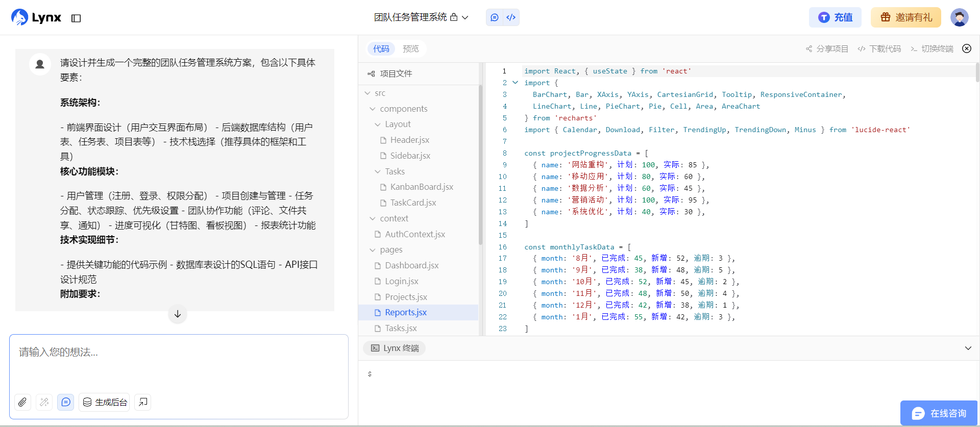Switch to chat view mode icon

(494, 17)
